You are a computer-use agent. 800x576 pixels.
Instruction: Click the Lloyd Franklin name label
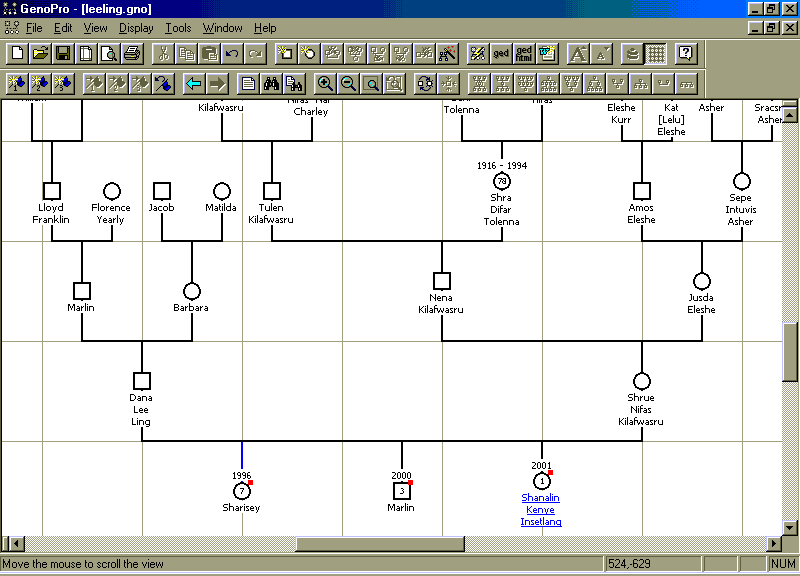tap(51, 214)
